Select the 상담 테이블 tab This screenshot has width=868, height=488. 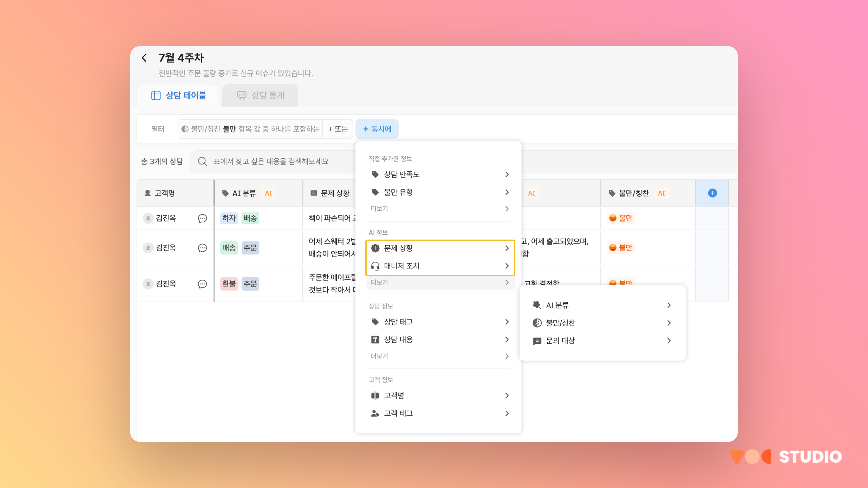179,95
